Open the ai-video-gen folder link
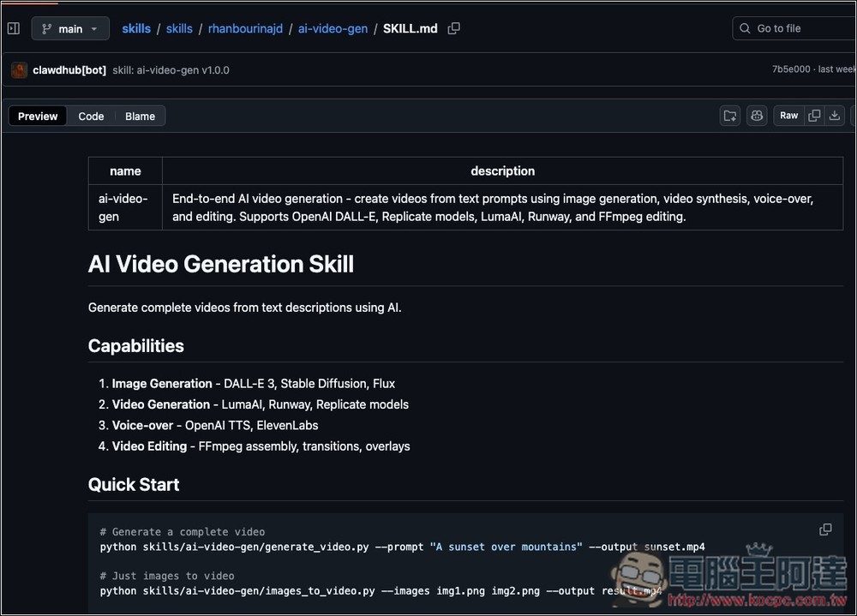The image size is (857, 616). (333, 28)
